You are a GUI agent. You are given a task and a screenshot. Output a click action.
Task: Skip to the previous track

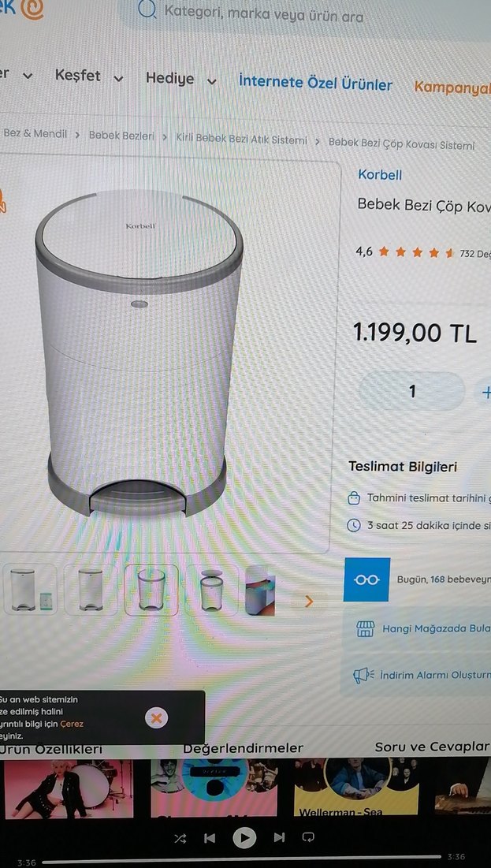pos(210,838)
